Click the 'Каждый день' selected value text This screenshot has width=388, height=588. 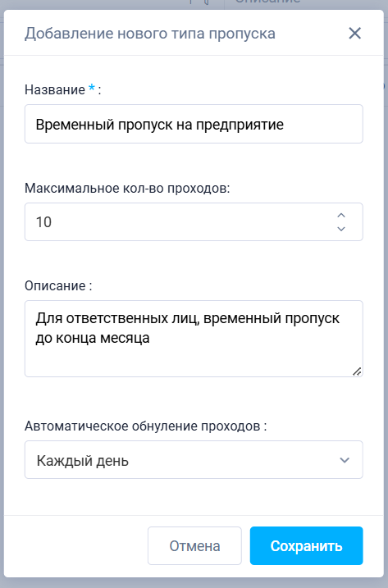[83, 461]
